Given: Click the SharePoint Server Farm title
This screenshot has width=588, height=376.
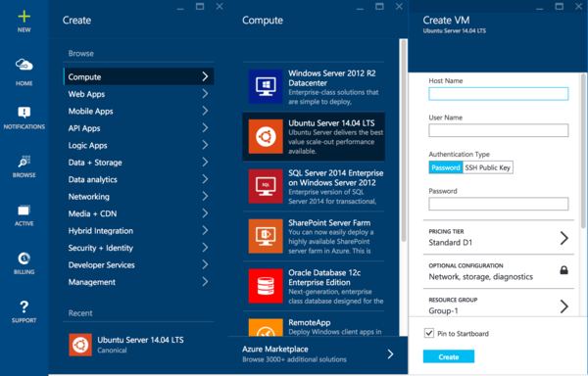Looking at the screenshot, I should pyautogui.click(x=329, y=223).
